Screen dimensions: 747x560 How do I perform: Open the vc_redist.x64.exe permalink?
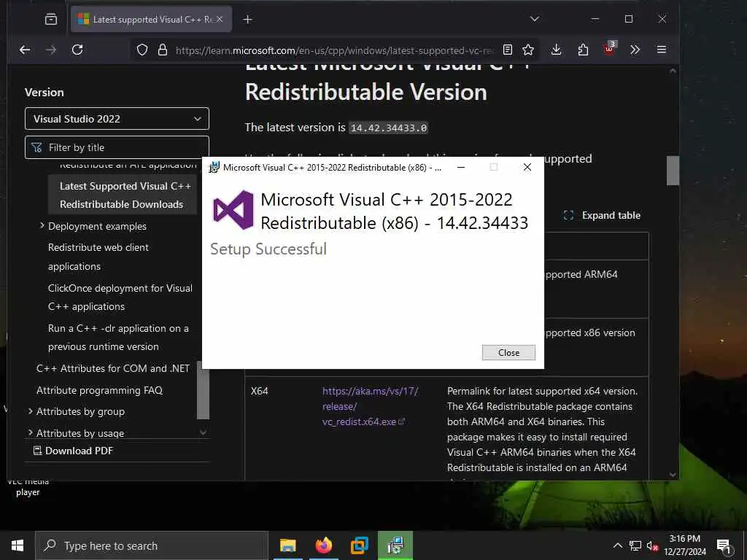[370, 406]
